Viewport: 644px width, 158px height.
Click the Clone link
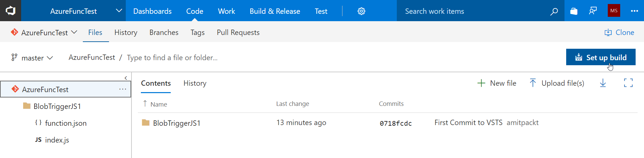click(619, 32)
